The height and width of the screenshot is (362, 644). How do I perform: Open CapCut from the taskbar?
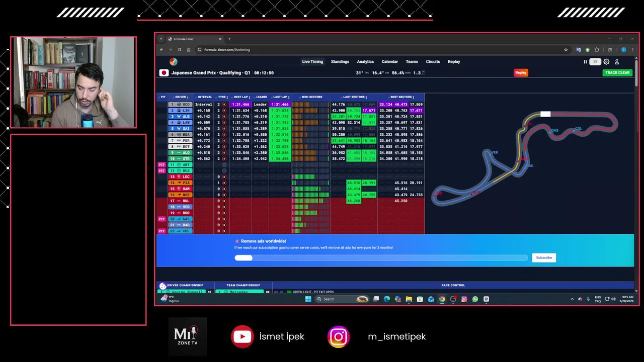486,299
